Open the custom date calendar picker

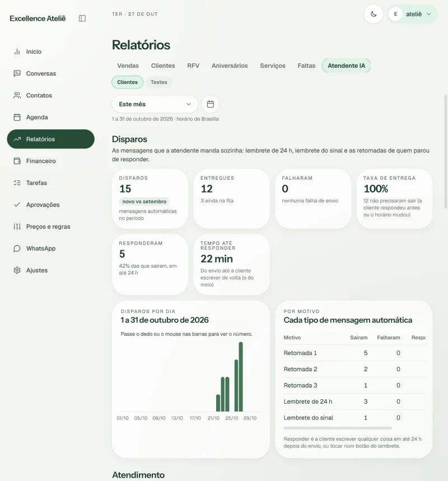(210, 104)
